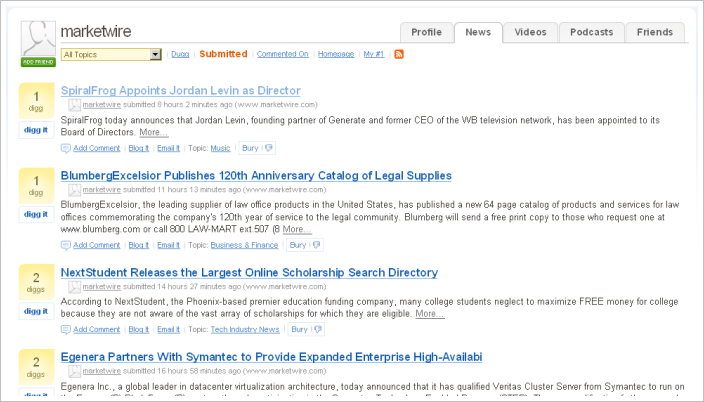Click thumbs-down icon beside BlumbergExcelsior Bury
704x402 pixels.
(316, 245)
